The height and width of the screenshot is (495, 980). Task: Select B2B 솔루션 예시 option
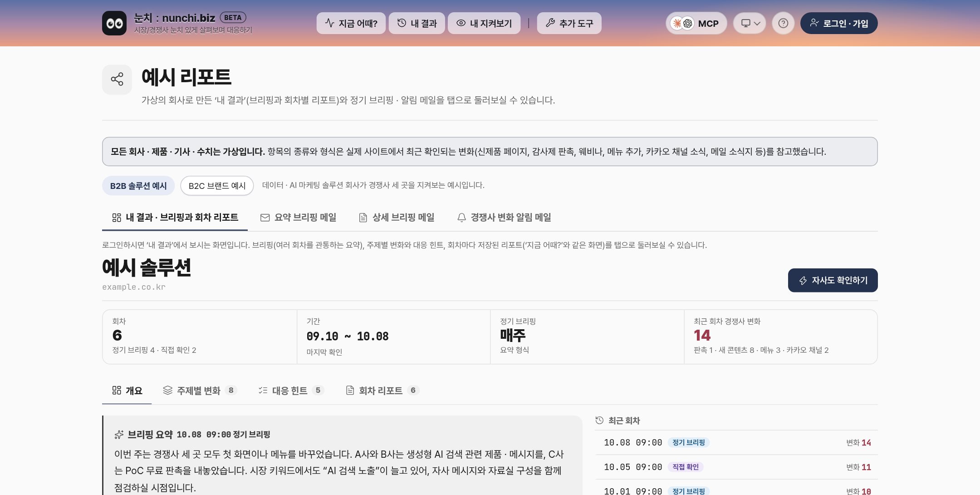pos(138,186)
